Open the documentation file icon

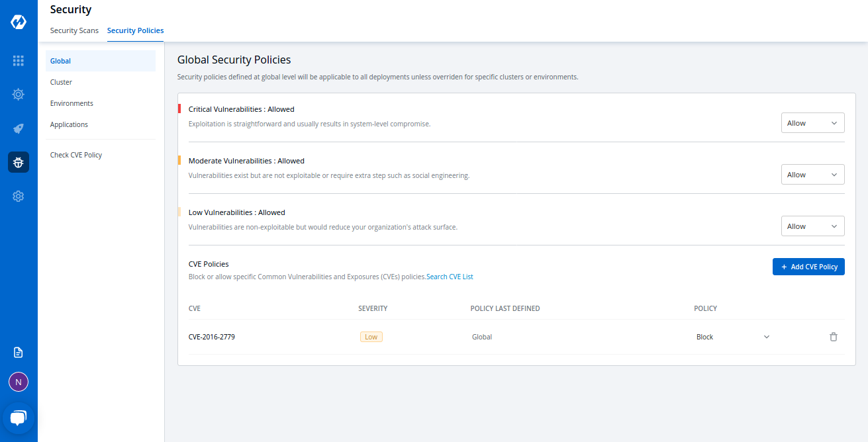[x=19, y=352]
